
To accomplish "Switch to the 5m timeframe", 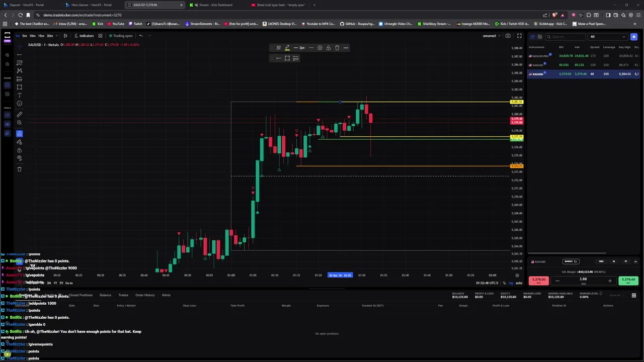I will [x=25, y=36].
